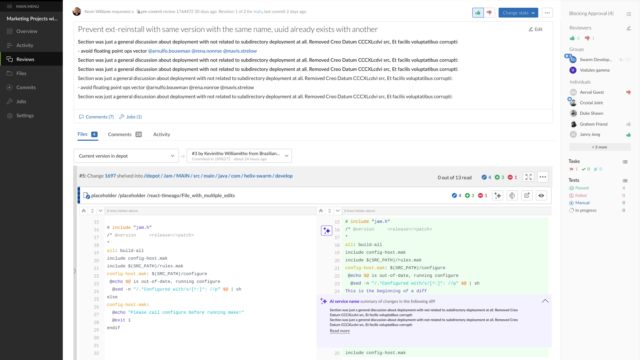Click the blue edited-files count in change header
The height and width of the screenshot is (360, 640).
pos(486,177)
